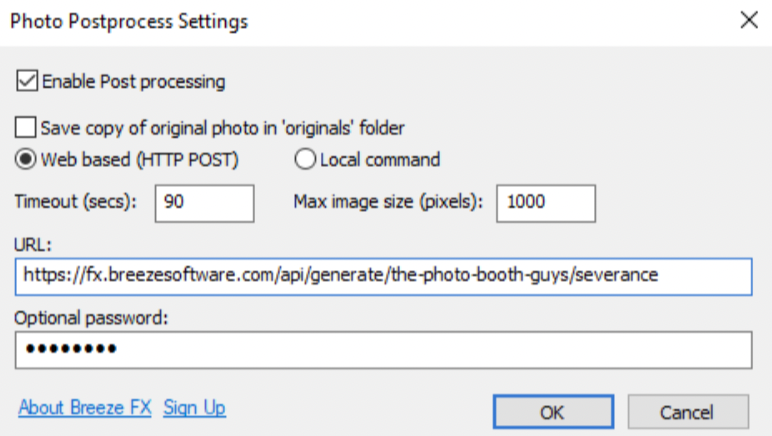Confirm settings with the OK button
This screenshot has height=436, width=772.
552,411
